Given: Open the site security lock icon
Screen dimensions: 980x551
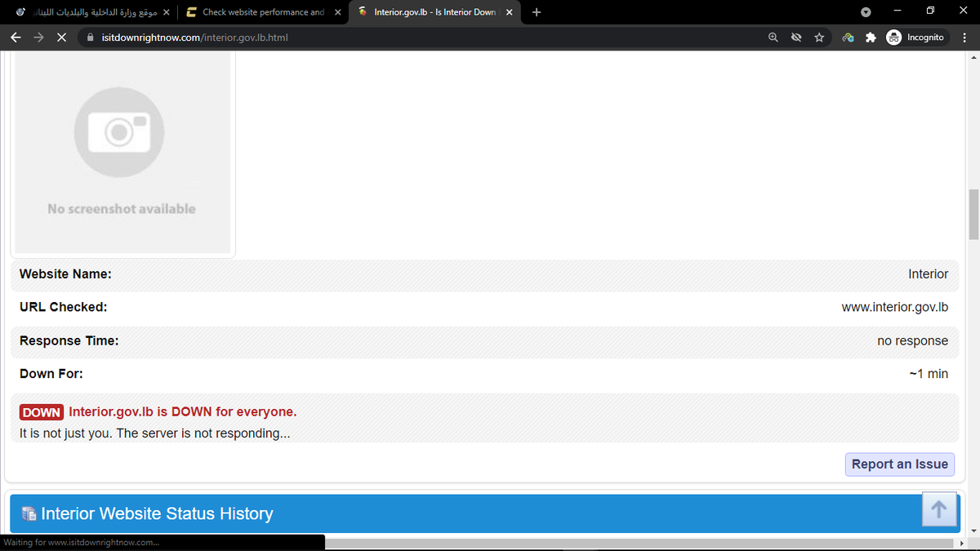Looking at the screenshot, I should pyautogui.click(x=89, y=38).
